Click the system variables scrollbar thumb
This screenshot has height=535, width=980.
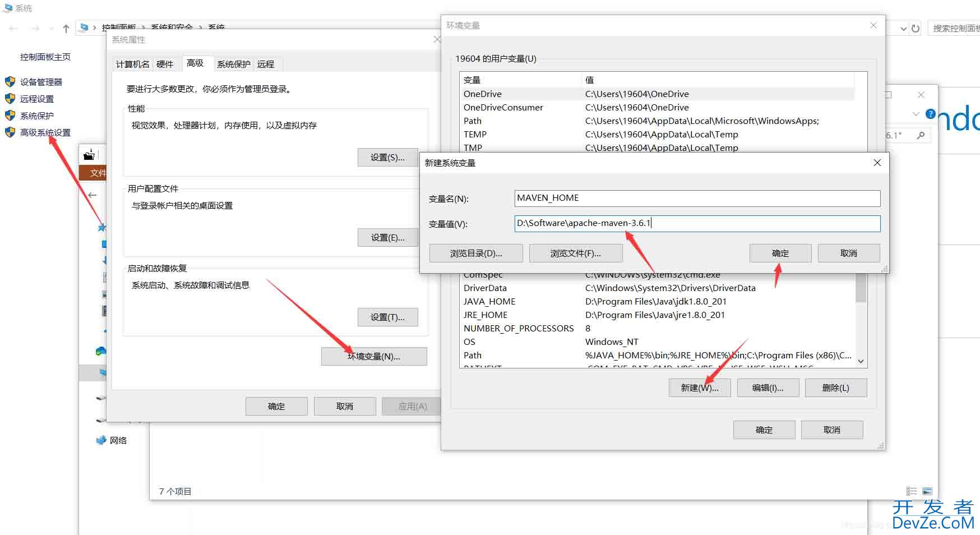(x=861, y=288)
